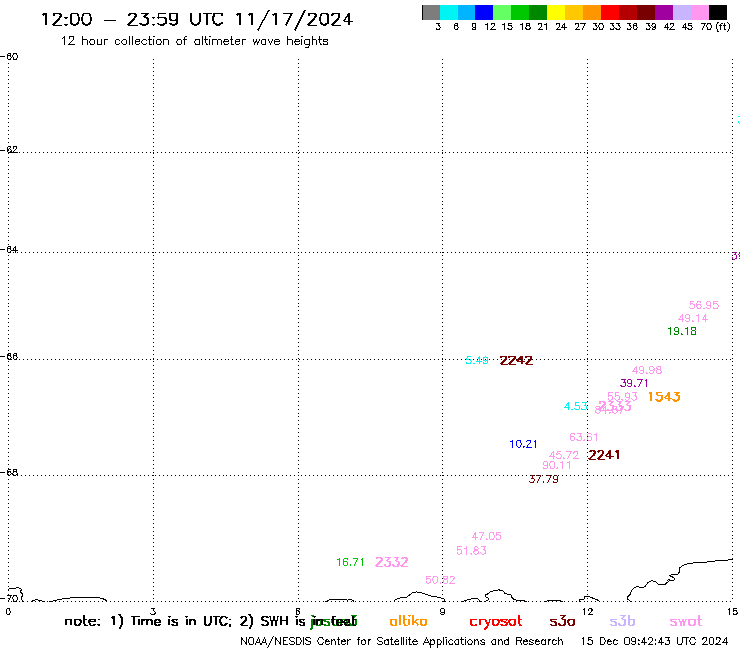The width and height of the screenshot is (740, 650).
Task: Click the timestamp '15 Dec 09:42:43 UTC 2024'
Action: [654, 642]
